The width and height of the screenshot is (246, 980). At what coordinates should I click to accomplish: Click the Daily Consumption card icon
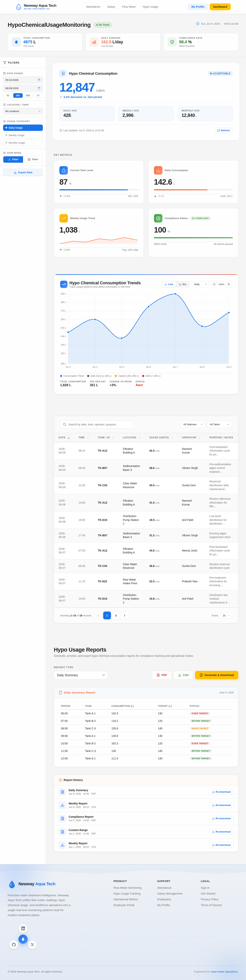158,170
